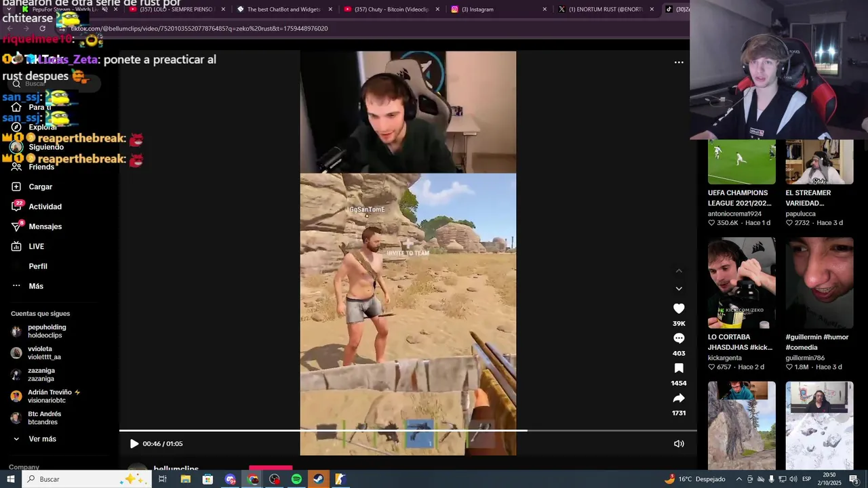Click the taskbar Buscar search box
Image resolution: width=868 pixels, height=488 pixels.
pos(87,479)
